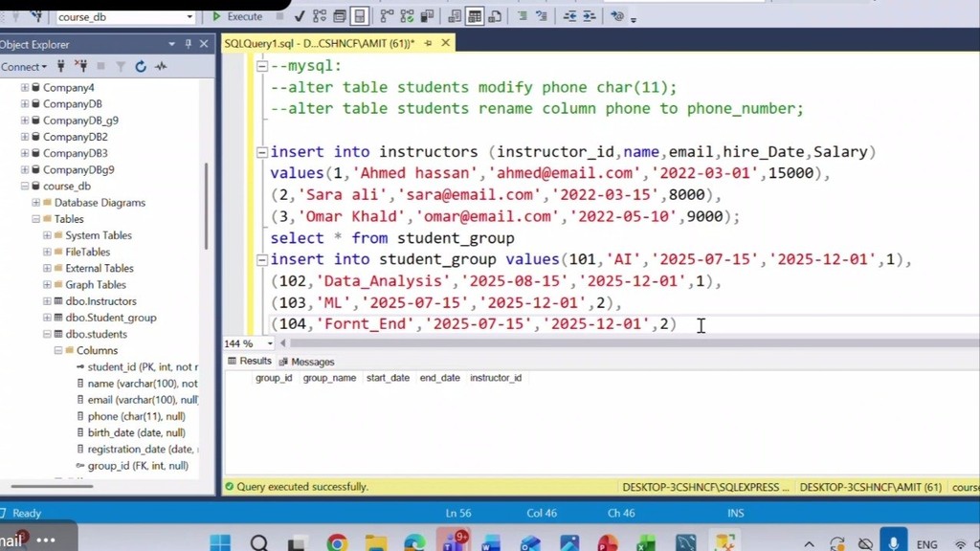Click the Parse checkmark icon in toolbar
This screenshot has width=980, height=551.
[x=300, y=17]
